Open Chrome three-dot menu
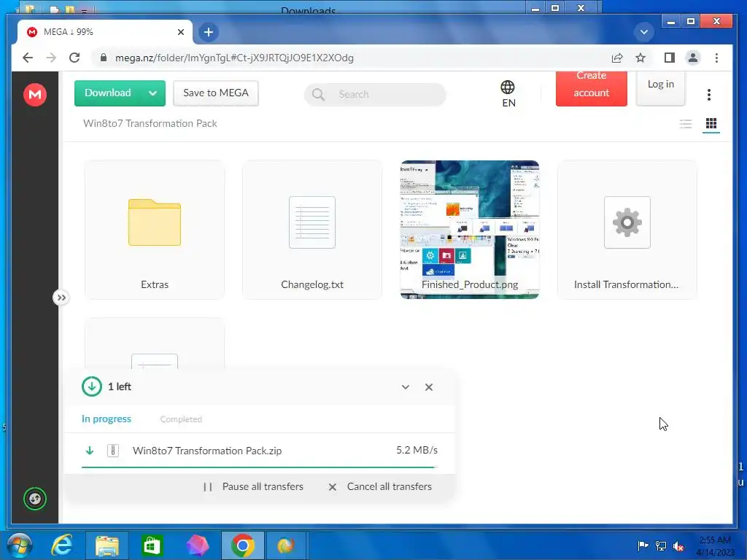 coord(716,58)
